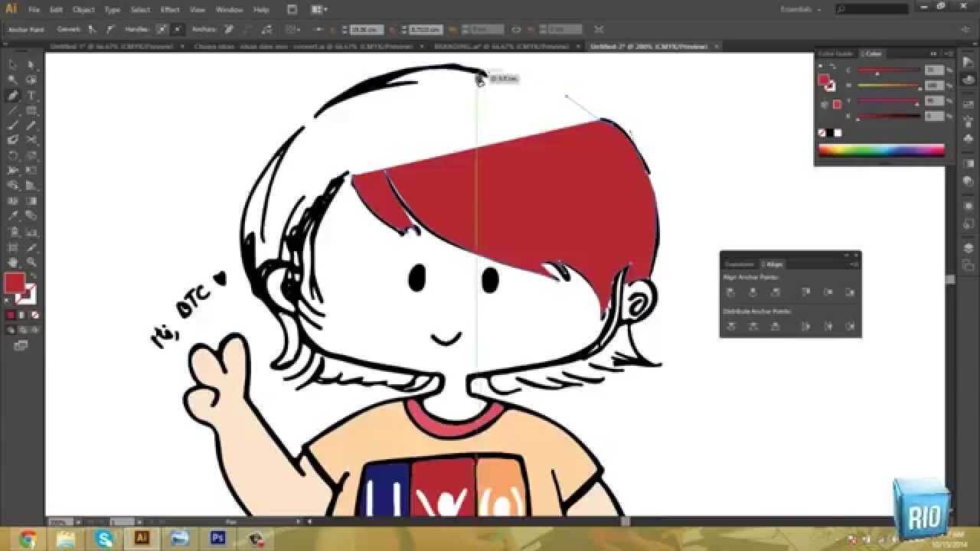
Task: Open Adobe Bridge from menu bar icon
Action: pyautogui.click(x=292, y=9)
